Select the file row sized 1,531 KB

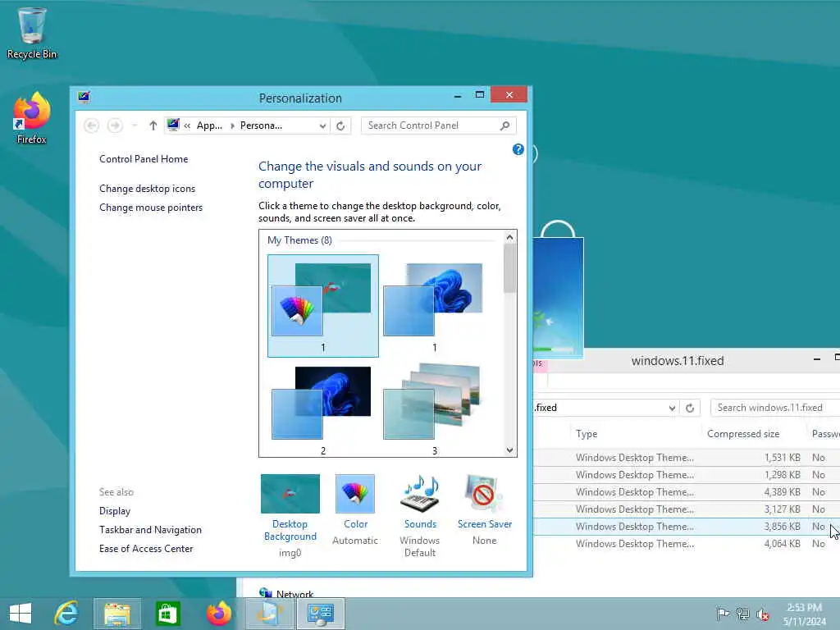coord(687,458)
